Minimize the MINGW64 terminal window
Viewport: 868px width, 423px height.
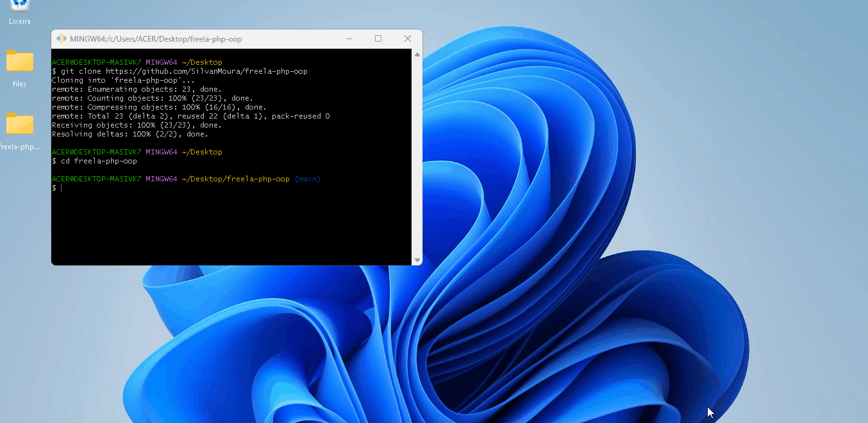(349, 38)
